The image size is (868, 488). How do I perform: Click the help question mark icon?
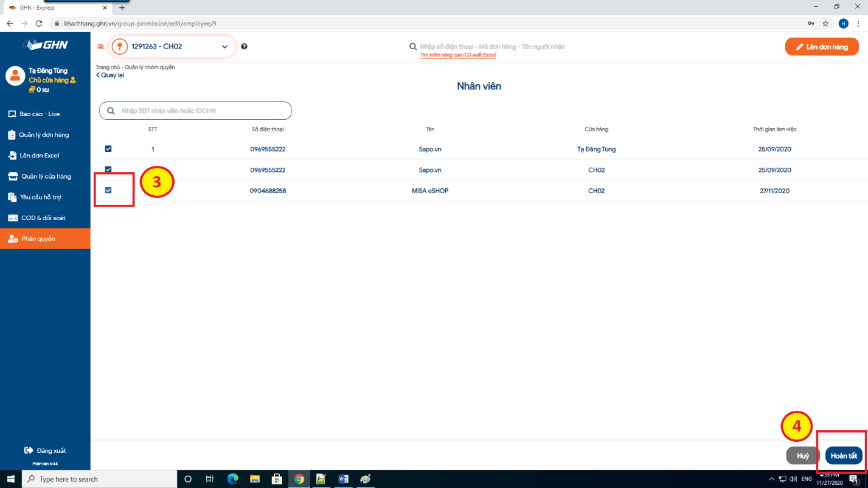[x=244, y=47]
